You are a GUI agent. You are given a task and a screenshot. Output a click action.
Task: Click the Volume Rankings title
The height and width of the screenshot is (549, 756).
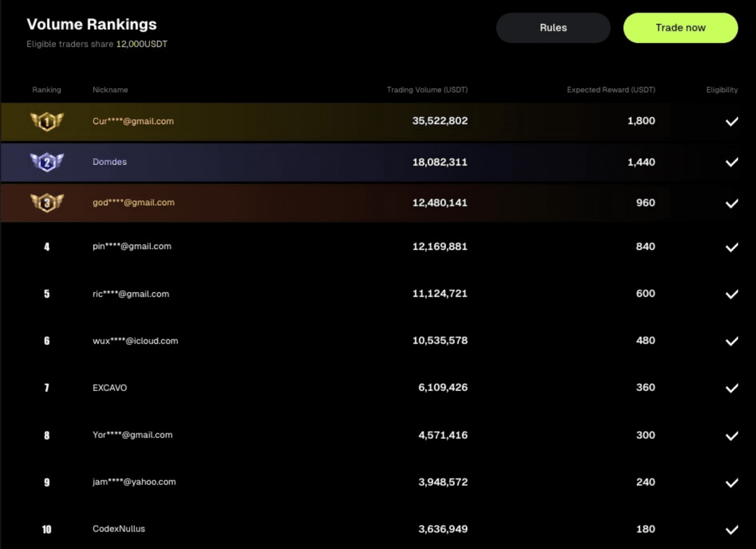click(x=91, y=25)
